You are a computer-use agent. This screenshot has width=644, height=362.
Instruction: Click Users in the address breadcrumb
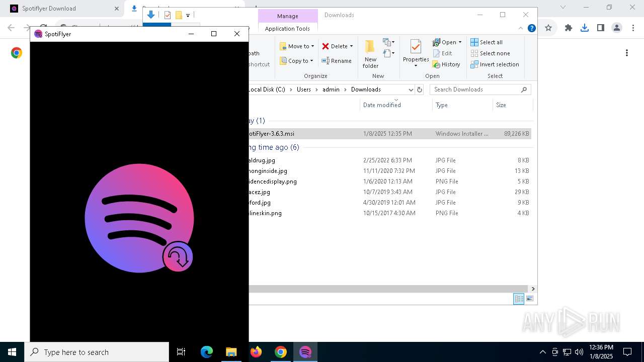(304, 89)
